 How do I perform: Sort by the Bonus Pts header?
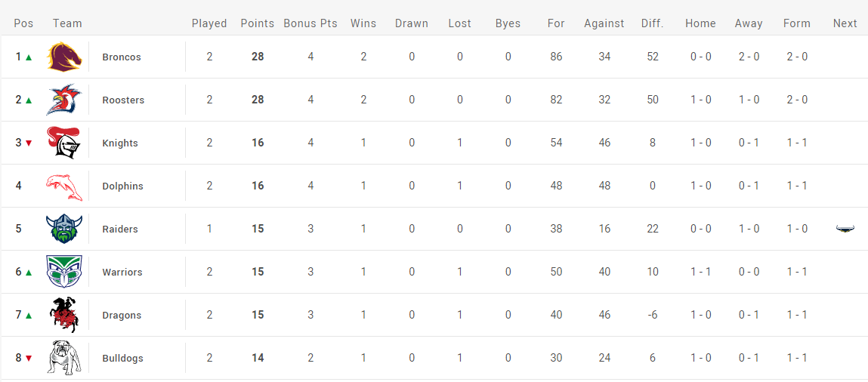pos(310,23)
